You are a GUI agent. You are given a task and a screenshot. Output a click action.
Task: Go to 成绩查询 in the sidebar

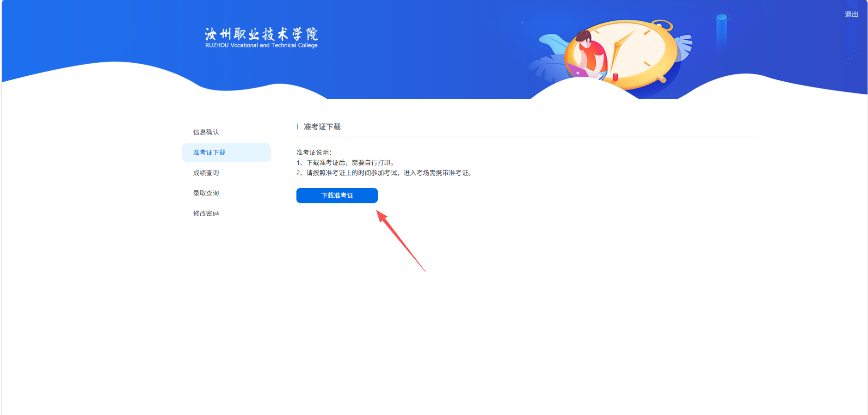point(206,173)
